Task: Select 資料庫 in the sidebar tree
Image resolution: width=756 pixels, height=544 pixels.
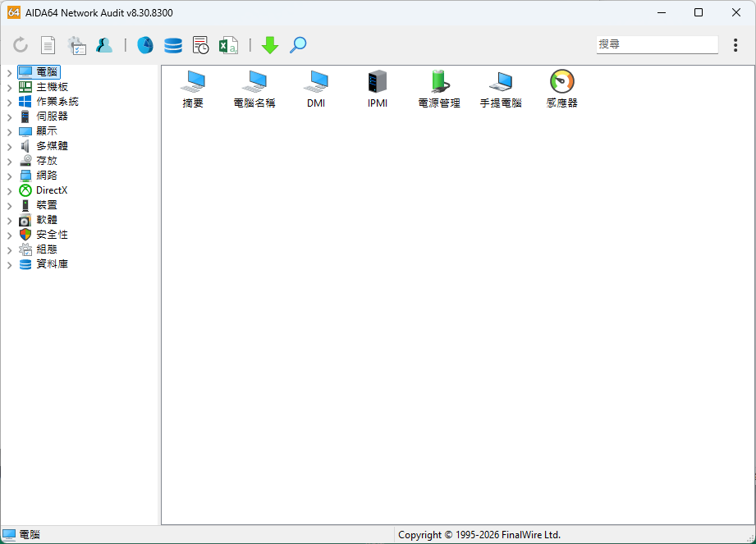Action: tap(52, 264)
